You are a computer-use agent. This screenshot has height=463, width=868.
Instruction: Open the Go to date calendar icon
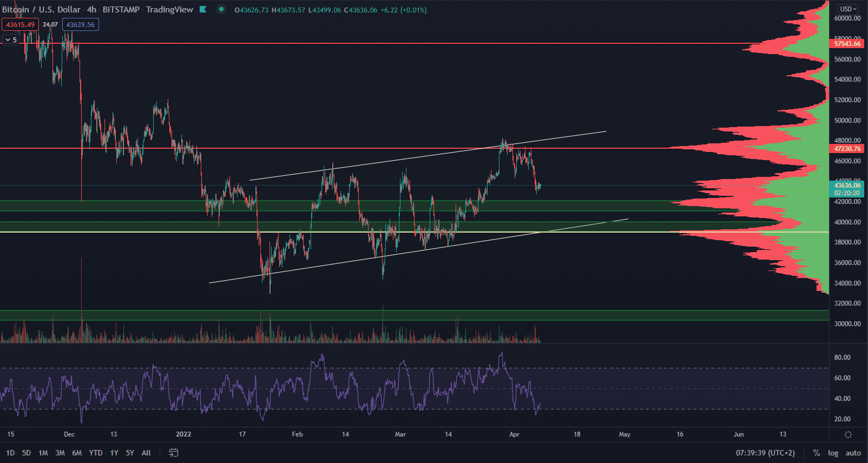coord(174,453)
